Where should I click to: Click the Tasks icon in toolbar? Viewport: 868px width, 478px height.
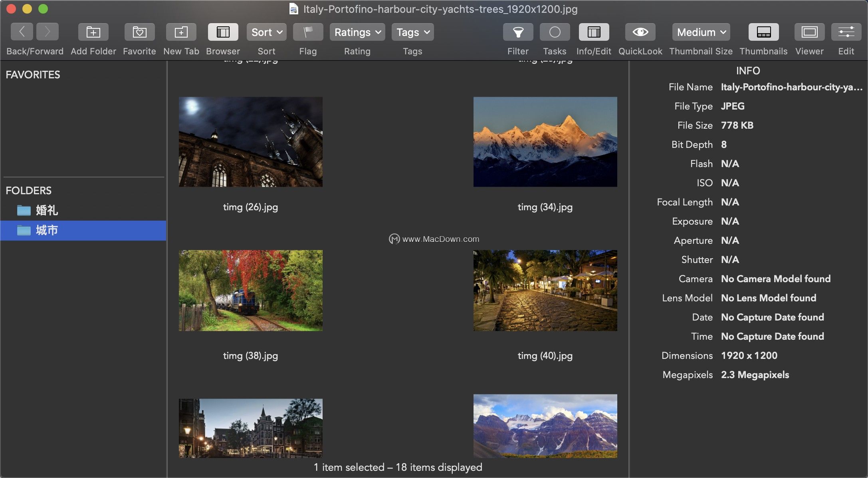tap(555, 32)
